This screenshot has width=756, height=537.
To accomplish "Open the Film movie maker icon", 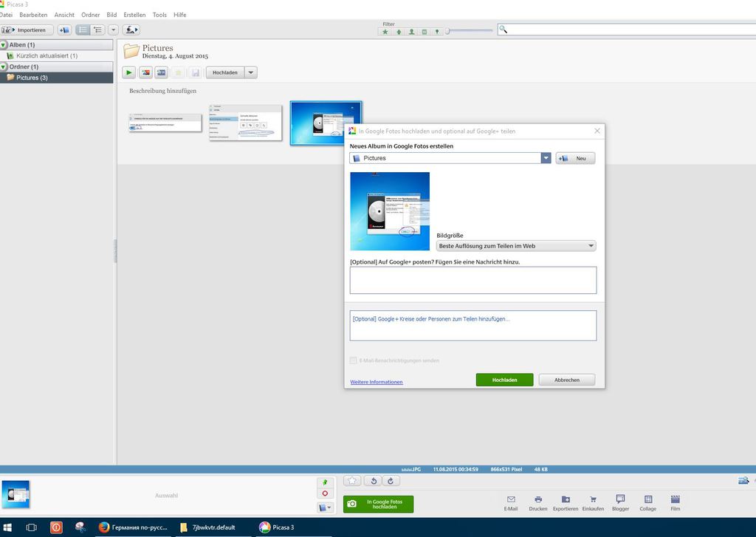I will pyautogui.click(x=675, y=500).
